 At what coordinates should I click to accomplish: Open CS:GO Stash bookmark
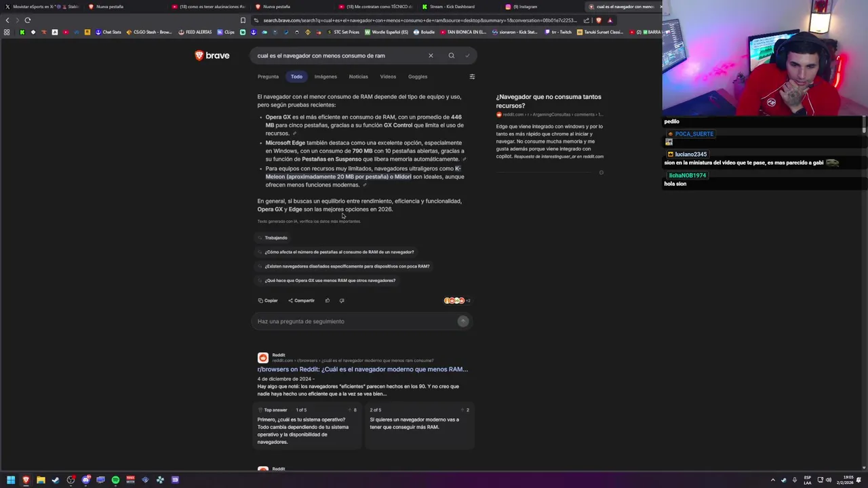coord(149,32)
